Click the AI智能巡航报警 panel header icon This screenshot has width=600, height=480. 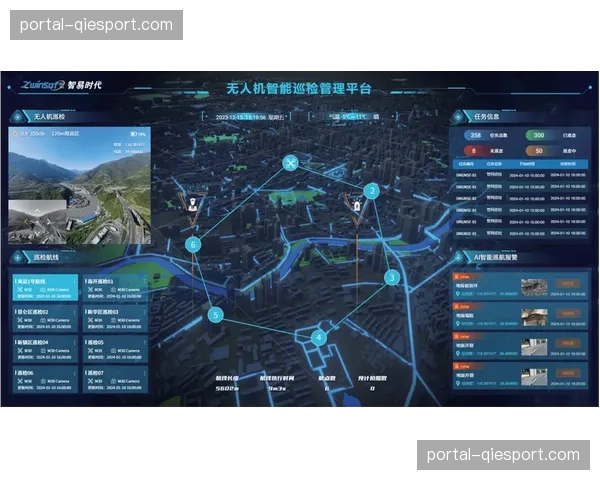point(458,258)
